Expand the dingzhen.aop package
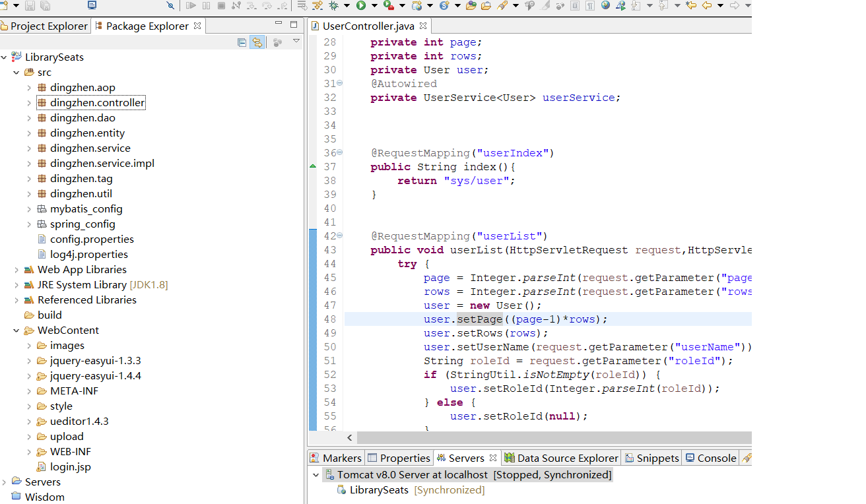This screenshot has height=504, width=866. click(29, 88)
